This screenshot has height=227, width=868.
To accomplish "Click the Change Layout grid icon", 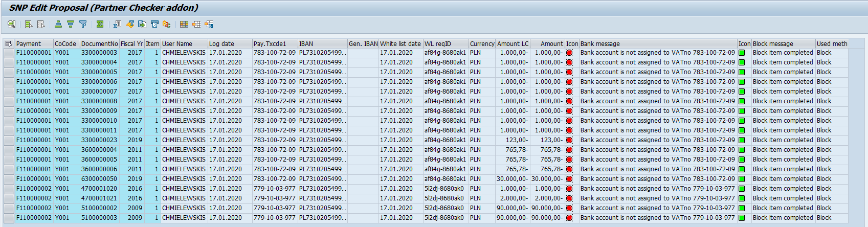I will click(x=184, y=24).
